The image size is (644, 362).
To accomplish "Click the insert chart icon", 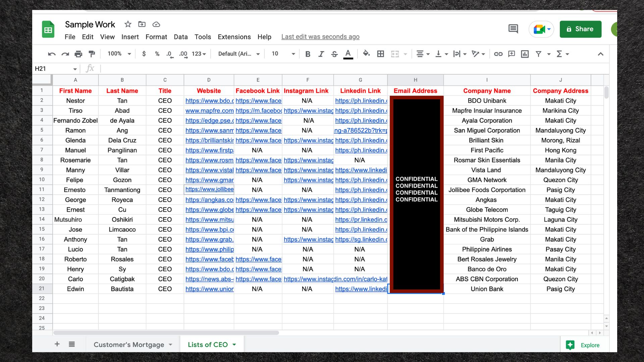I will coord(525,54).
